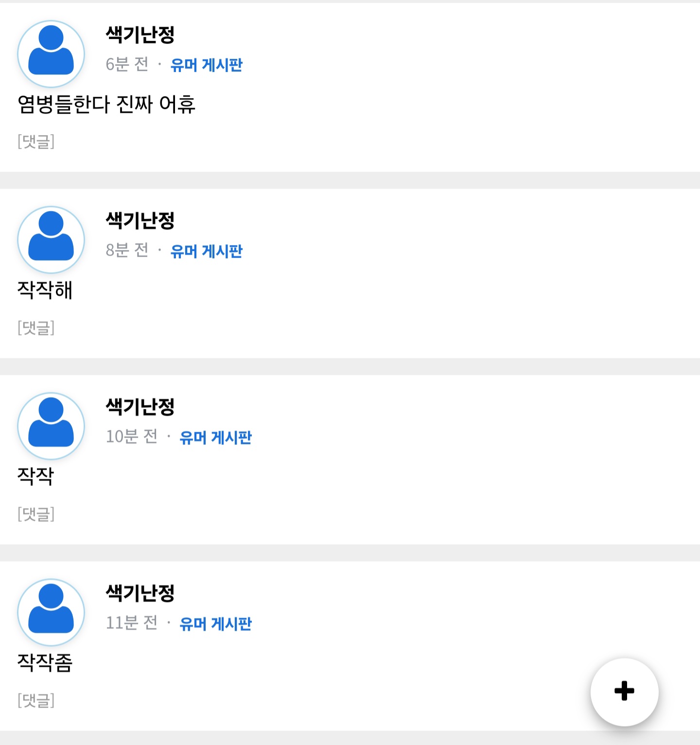Screen dimensions: 700x745
Task: Select username 색기난정 on the 11분 전 post
Action: [140, 593]
